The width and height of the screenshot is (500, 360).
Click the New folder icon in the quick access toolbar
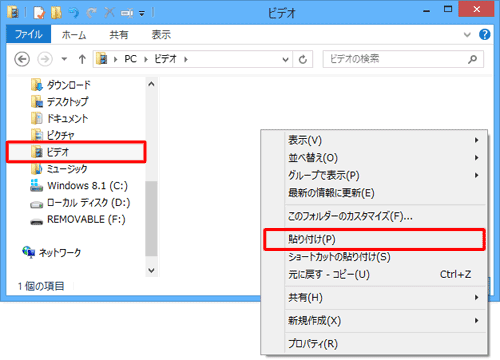(56, 13)
